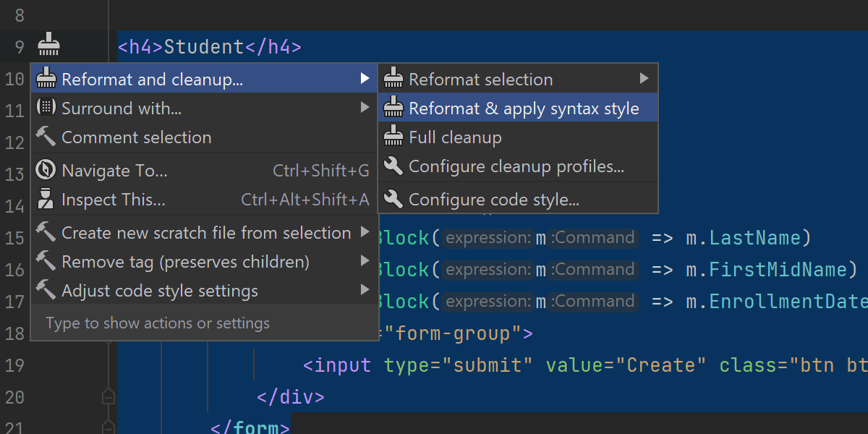
Task: Click the h4 Student heading code
Action: 209,47
